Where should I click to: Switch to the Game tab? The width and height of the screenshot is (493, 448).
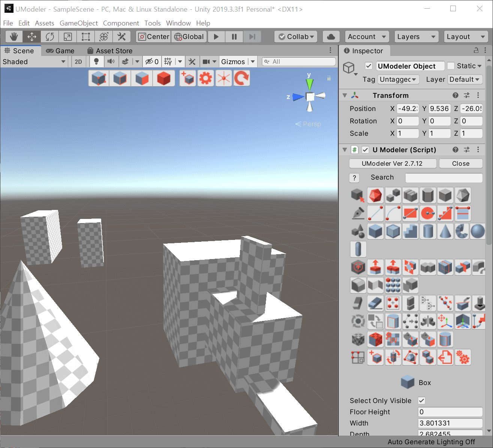click(60, 51)
